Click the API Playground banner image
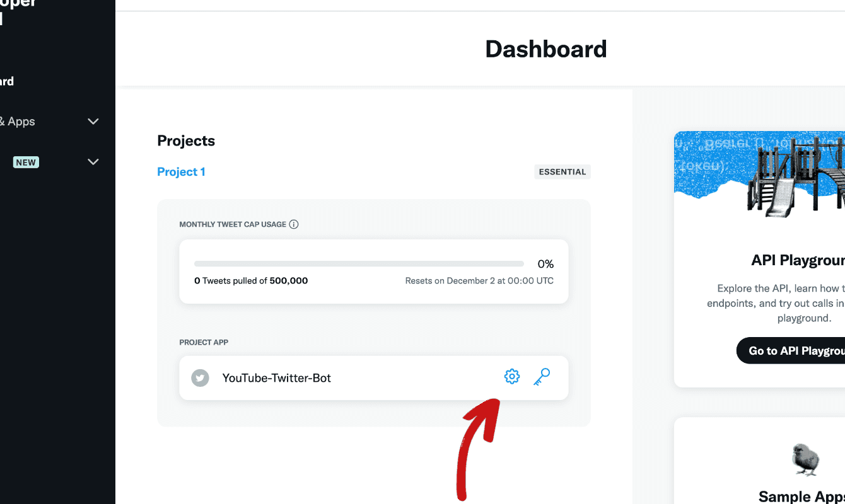Screen dimensions: 845x504 point(759,175)
